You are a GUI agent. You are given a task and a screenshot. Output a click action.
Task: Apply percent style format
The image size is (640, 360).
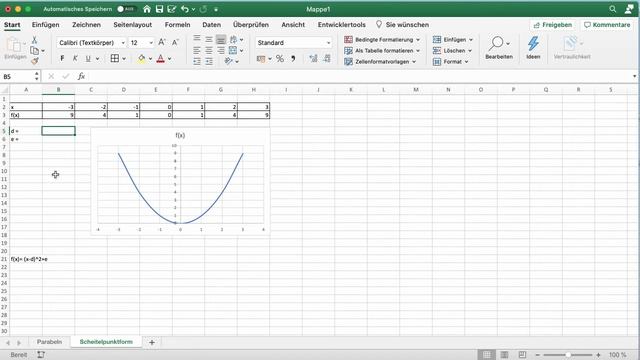pyautogui.click(x=280, y=59)
